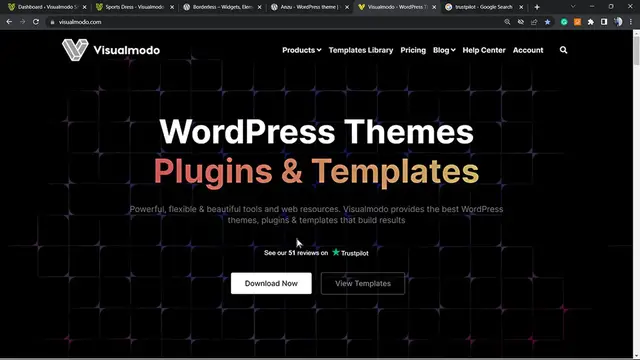Reload the current page

coord(36,22)
